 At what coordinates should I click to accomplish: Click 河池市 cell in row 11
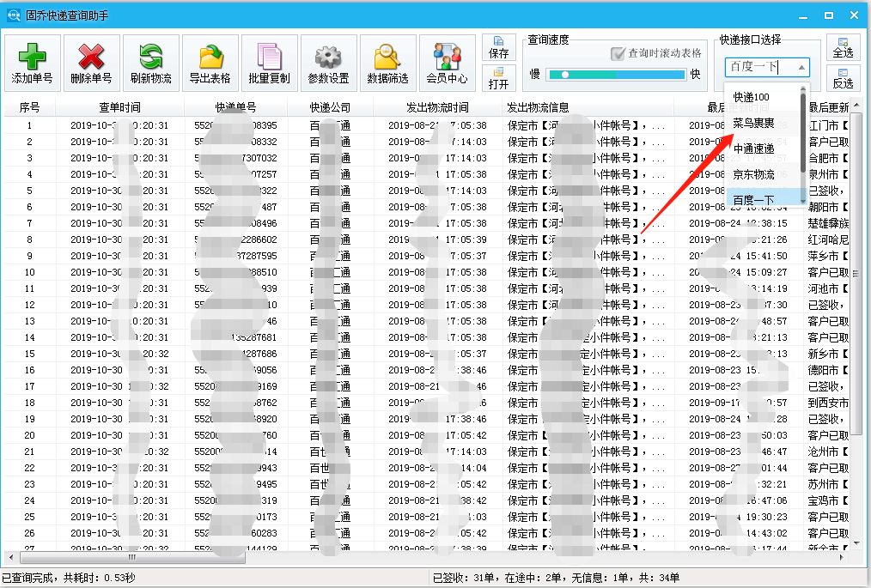828,288
